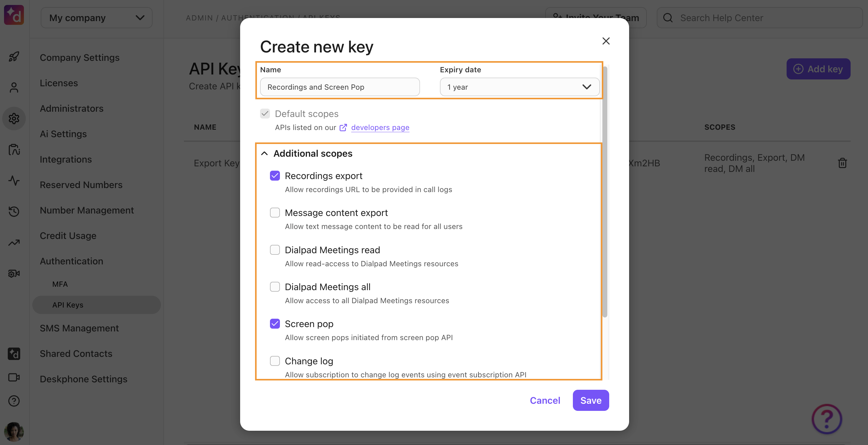Click the Default scopes checkbox
868x445 pixels.
point(265,114)
